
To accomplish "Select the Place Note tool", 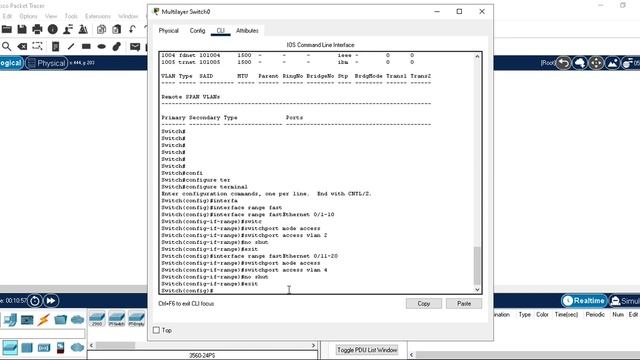I will pyautogui.click(x=56, y=47).
